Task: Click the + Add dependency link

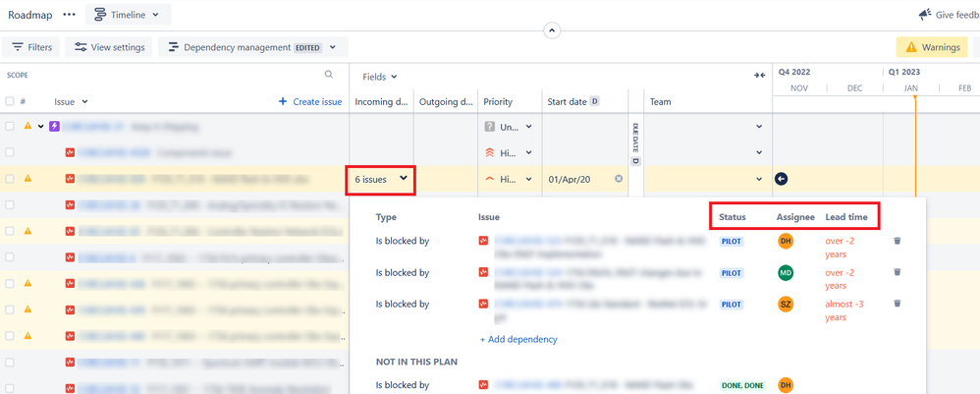Action: [518, 340]
